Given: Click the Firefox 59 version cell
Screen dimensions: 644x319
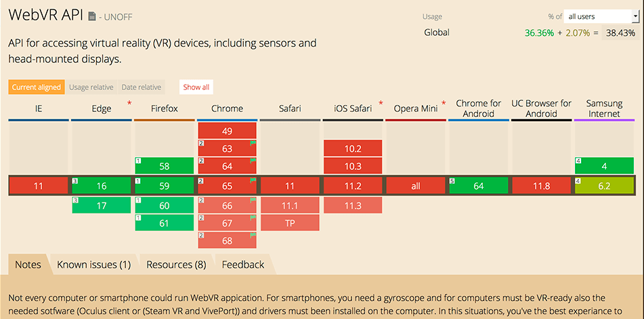Looking at the screenshot, I should 164,186.
